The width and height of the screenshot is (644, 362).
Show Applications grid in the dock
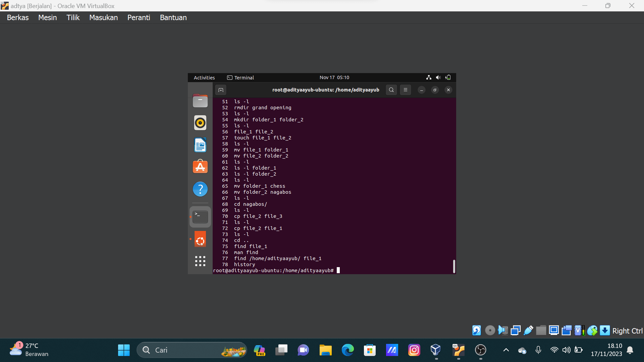pyautogui.click(x=200, y=261)
